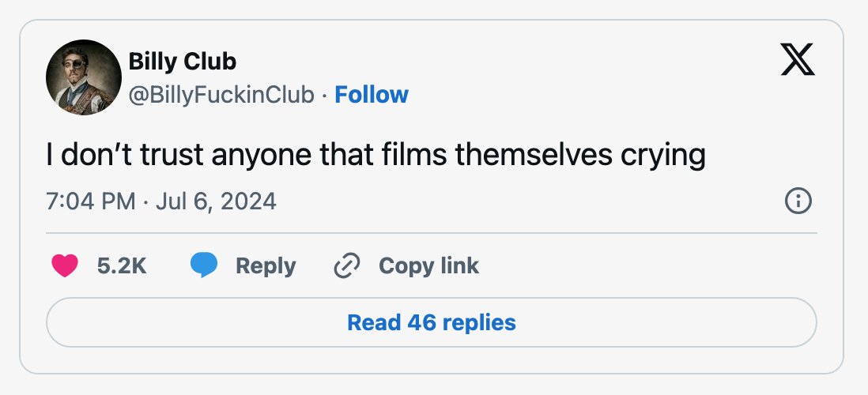Image resolution: width=868 pixels, height=395 pixels.
Task: Open the Billy Club display name
Action: pos(182,62)
